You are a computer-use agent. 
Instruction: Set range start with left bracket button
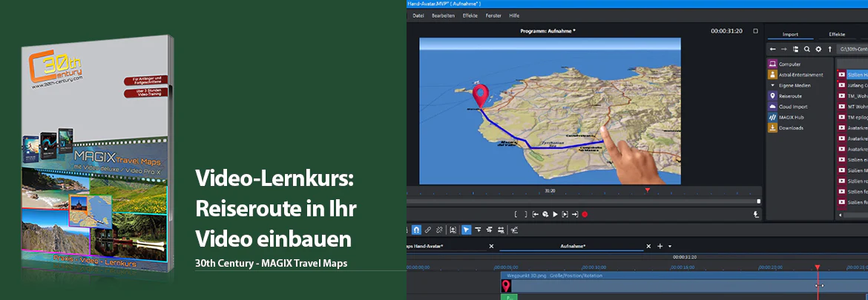click(x=516, y=214)
